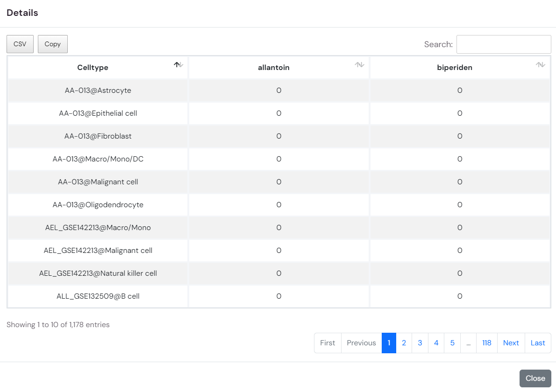Viewport: 556px width, 392px height.
Task: Select the AA-013@Astrocyte row
Action: [98, 91]
